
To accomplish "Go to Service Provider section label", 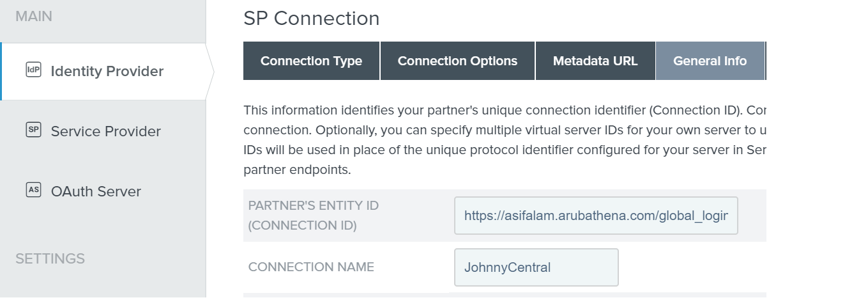I will 106,131.
